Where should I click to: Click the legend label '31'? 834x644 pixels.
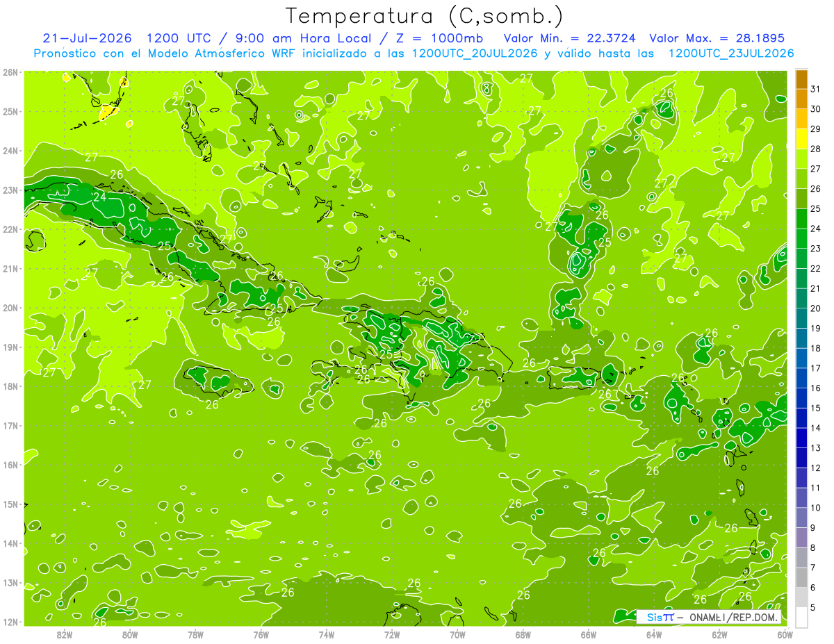click(816, 89)
